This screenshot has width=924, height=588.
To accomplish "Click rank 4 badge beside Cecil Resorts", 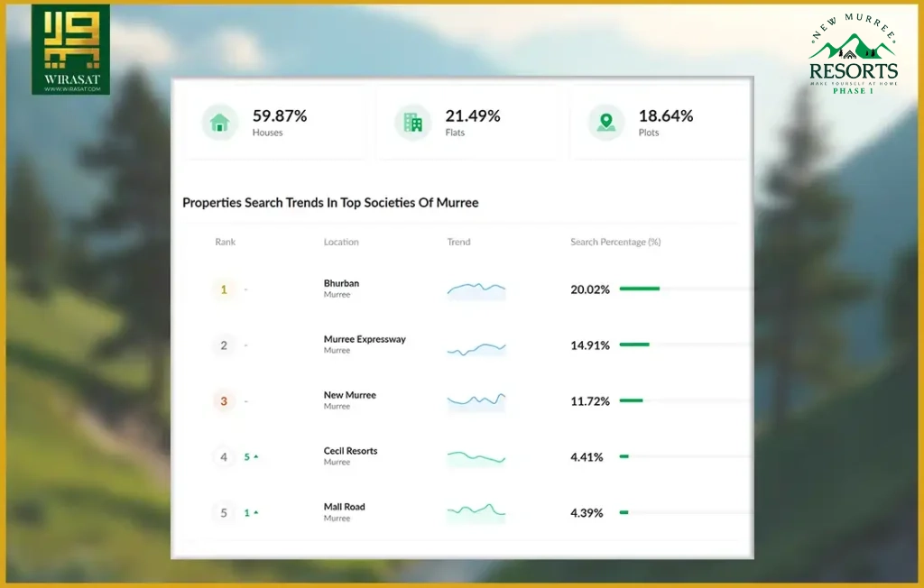I will pyautogui.click(x=224, y=457).
